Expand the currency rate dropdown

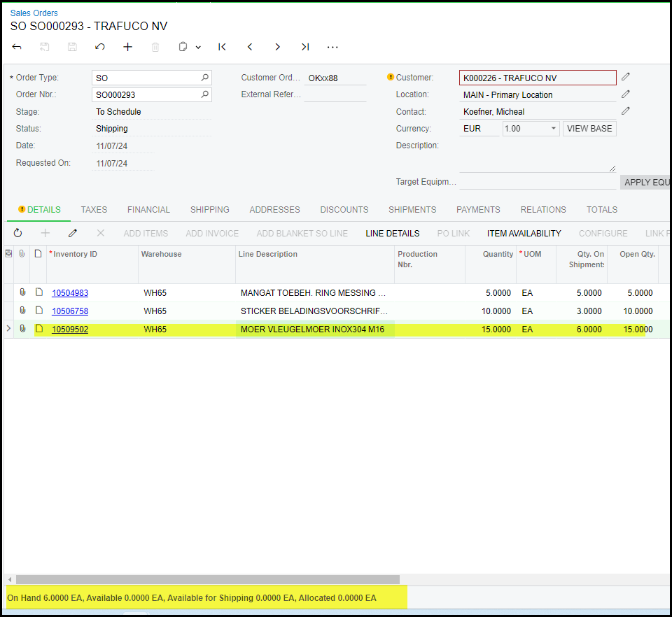(553, 129)
